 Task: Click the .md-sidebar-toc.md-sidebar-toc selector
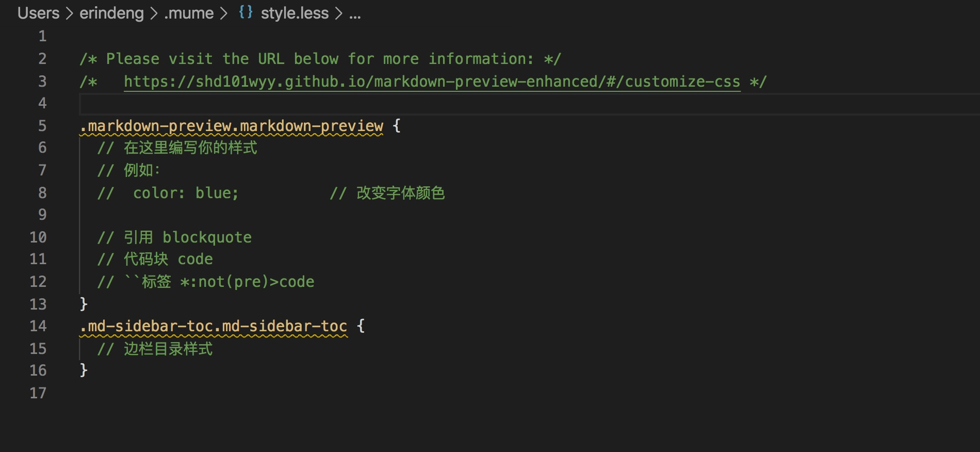[214, 326]
